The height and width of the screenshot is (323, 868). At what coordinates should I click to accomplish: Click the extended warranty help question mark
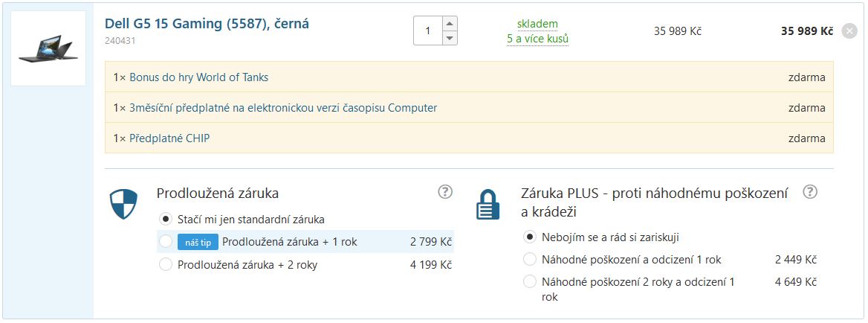pos(445,192)
